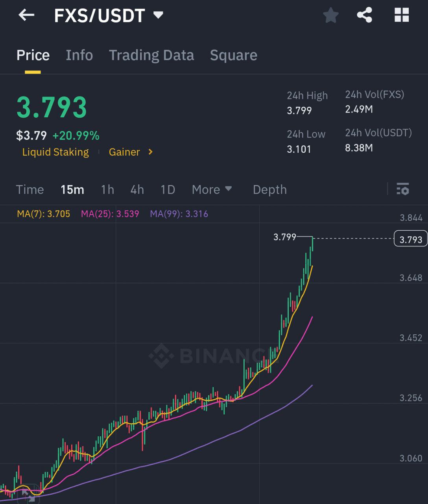428x504 pixels.
Task: Open the Trading Data tab
Action: pos(151,55)
